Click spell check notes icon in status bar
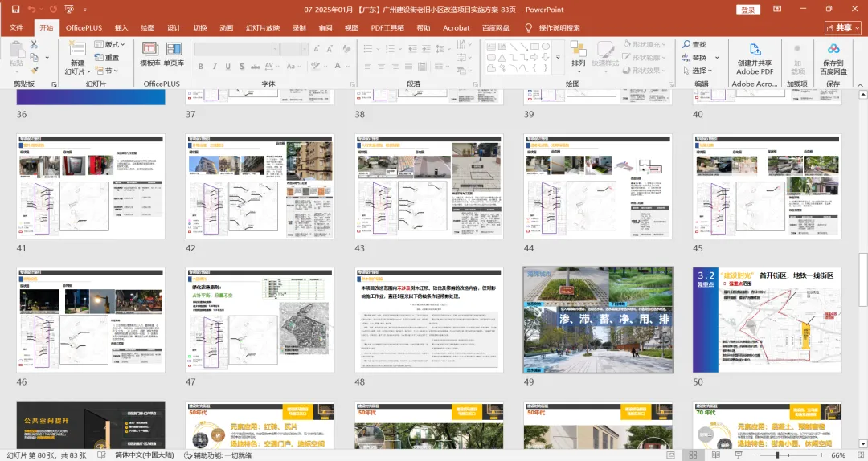This screenshot has width=868, height=461. point(102,455)
